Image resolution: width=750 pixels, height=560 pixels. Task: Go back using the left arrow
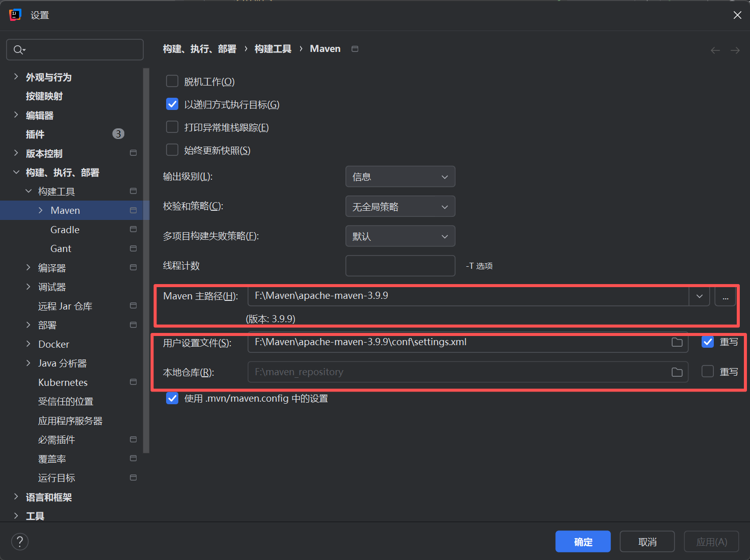pyautogui.click(x=715, y=50)
